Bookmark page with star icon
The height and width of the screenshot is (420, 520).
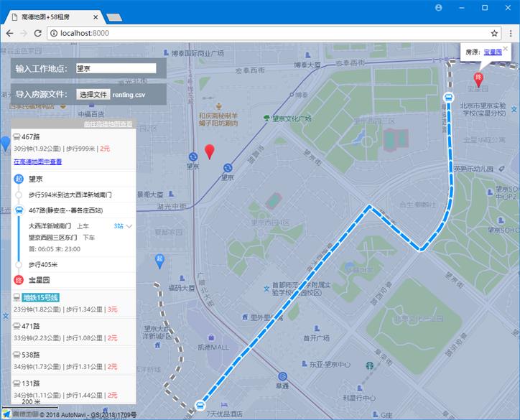494,33
